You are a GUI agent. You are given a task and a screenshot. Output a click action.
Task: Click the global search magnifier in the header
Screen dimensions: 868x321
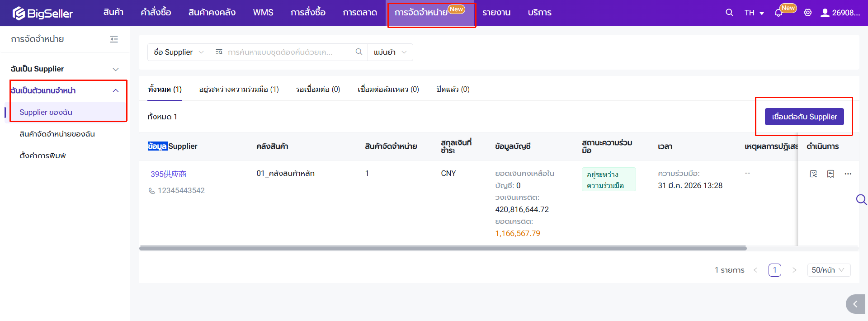click(x=729, y=13)
